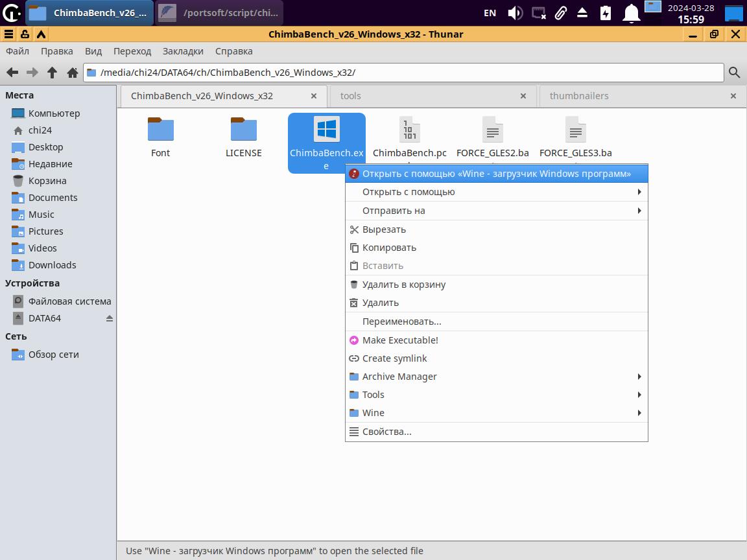Expand the 'Открыть с помощью' submenu

pyautogui.click(x=497, y=192)
